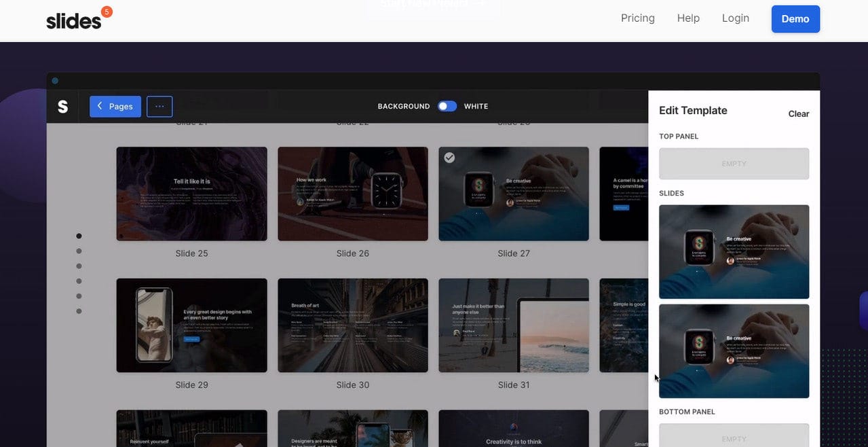Viewport: 868px width, 447px height.
Task: Toggle the Background White switch
Action: (447, 106)
